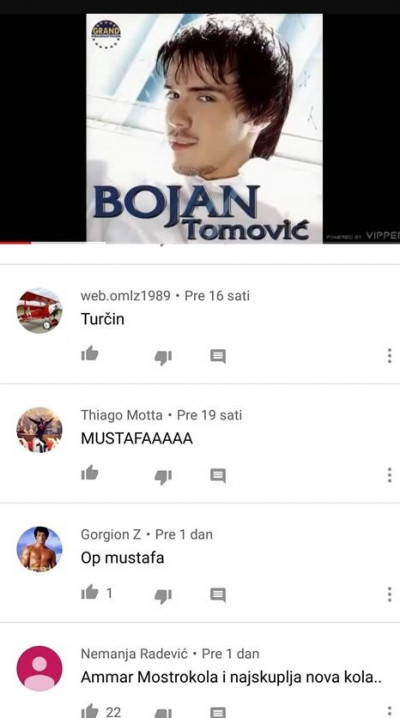Image resolution: width=400 pixels, height=718 pixels.
Task: Open options menu for web.omlz1989 comment
Action: click(x=389, y=356)
